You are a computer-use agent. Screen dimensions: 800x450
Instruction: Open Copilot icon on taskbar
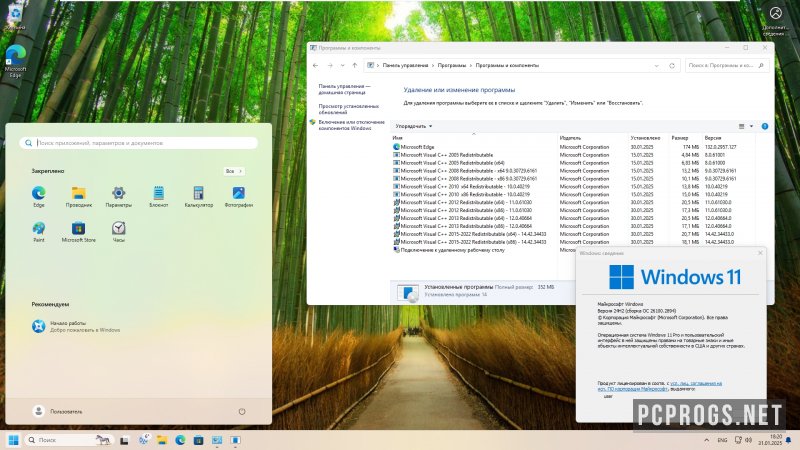(x=143, y=440)
